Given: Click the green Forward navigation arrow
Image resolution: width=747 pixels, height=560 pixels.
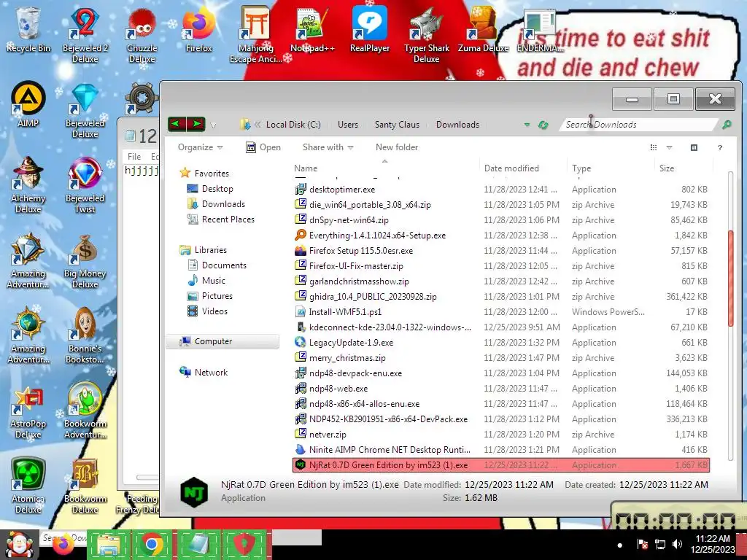Looking at the screenshot, I should point(196,124).
